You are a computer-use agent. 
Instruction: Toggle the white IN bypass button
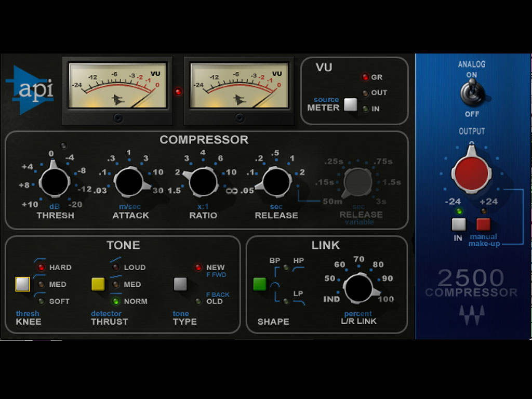[458, 224]
